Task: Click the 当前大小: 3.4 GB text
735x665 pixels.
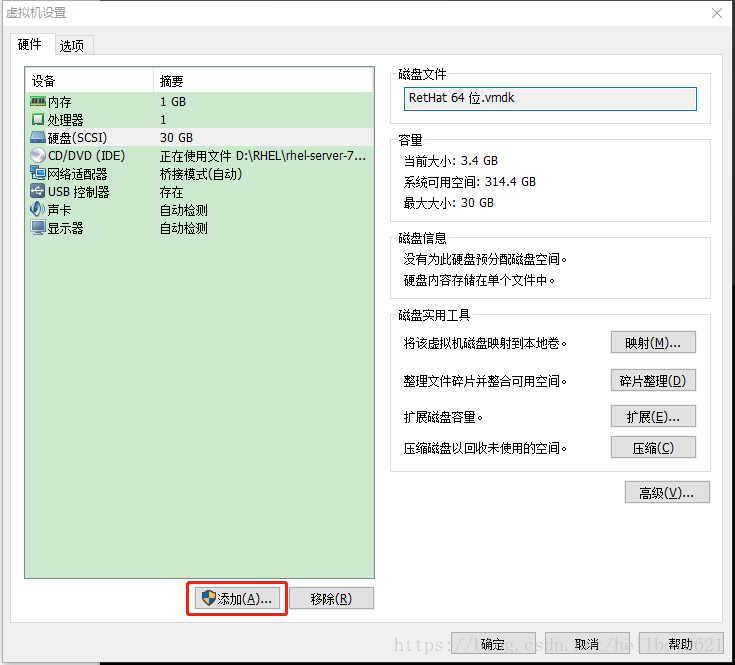Action: (x=450, y=161)
